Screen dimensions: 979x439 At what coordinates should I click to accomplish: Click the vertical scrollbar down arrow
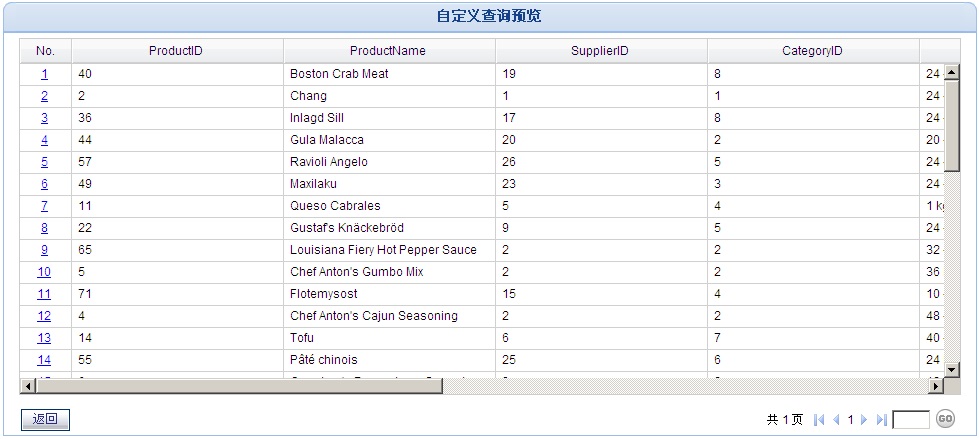point(952,370)
